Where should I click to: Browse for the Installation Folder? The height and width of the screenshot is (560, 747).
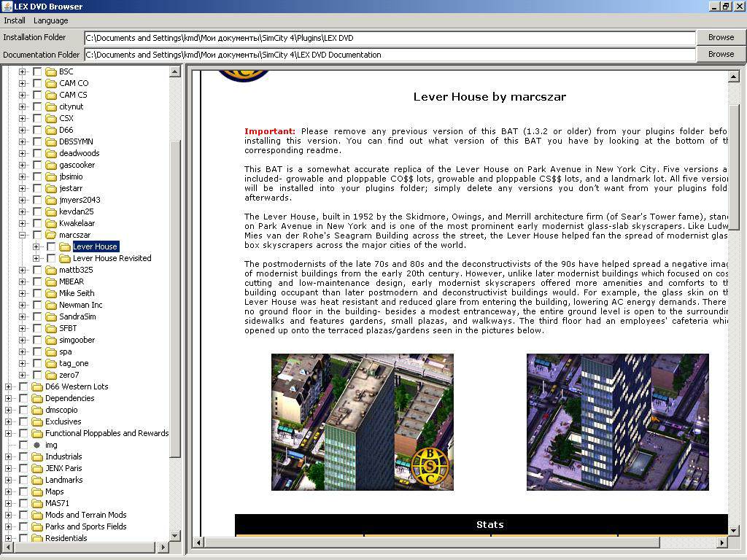pyautogui.click(x=721, y=37)
